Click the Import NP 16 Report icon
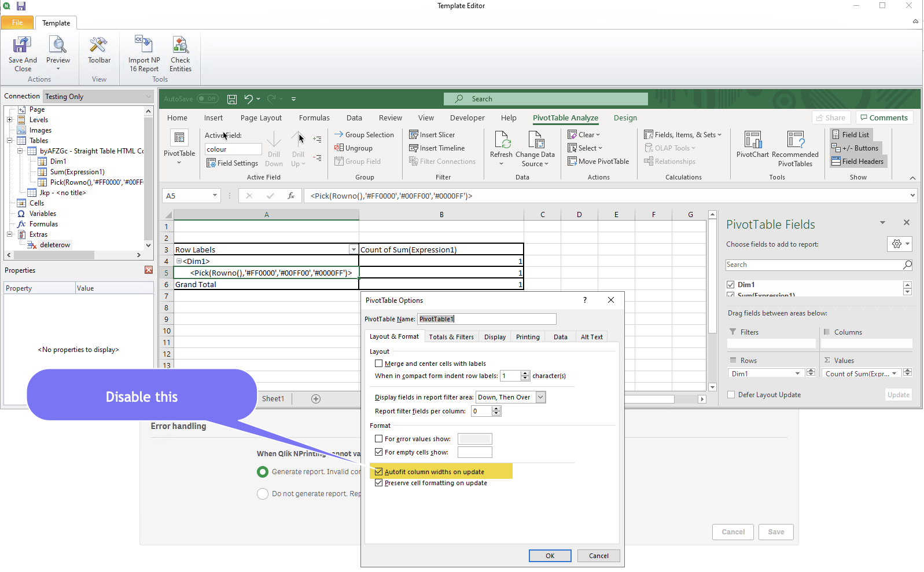This screenshot has width=924, height=572. [x=143, y=45]
